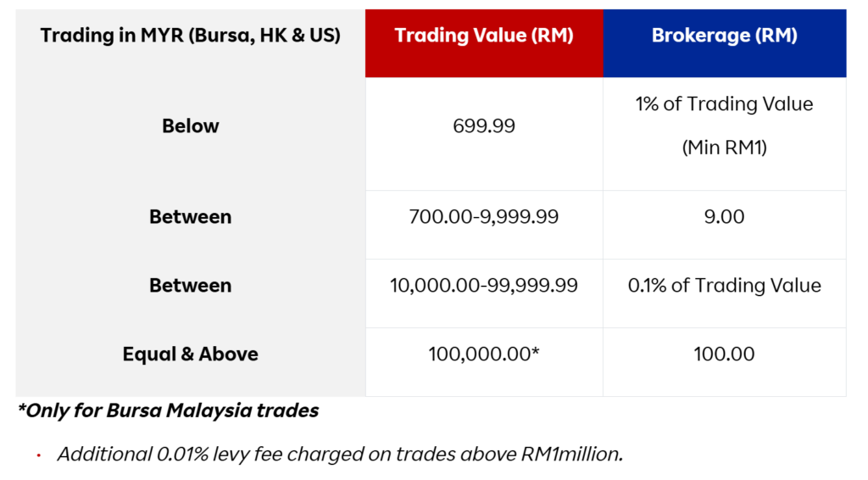
Task: Click the '(Min RM1)' text
Action: [x=724, y=148]
